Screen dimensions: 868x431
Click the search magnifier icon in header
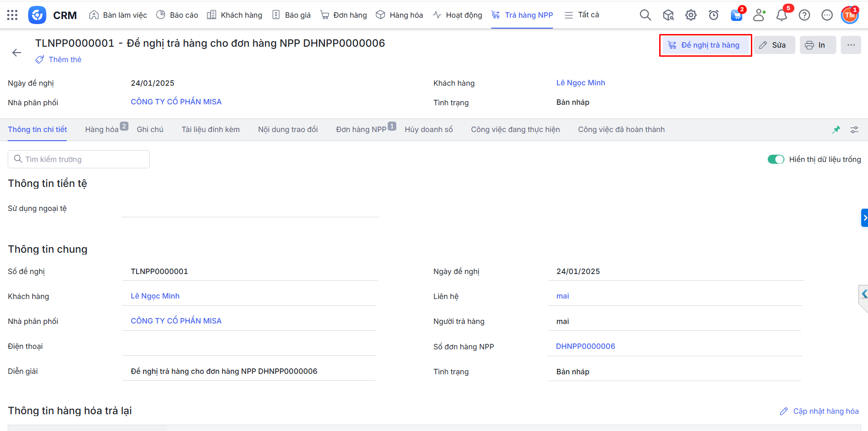(x=645, y=15)
